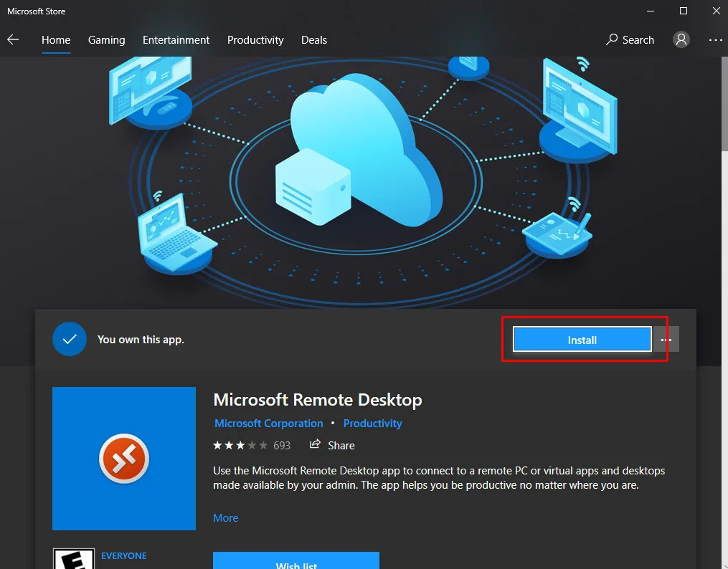Minimize the Microsoft Store window
The width and height of the screenshot is (728, 569).
651,11
